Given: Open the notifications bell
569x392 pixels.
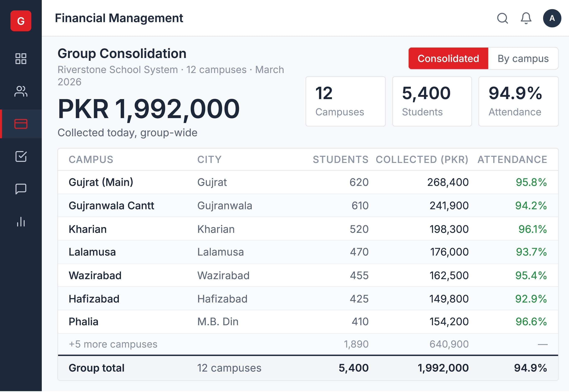Looking at the screenshot, I should pyautogui.click(x=526, y=18).
